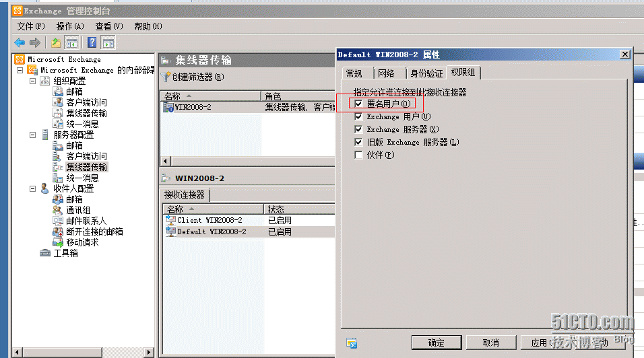Open 邮箱 under 收件人配置
Image resolution: width=644 pixels, height=358 pixels.
click(74, 199)
